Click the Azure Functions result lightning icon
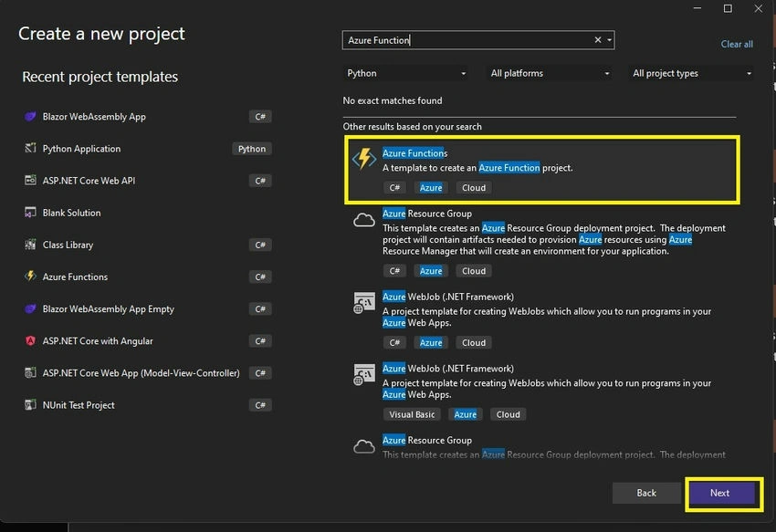 click(x=364, y=159)
